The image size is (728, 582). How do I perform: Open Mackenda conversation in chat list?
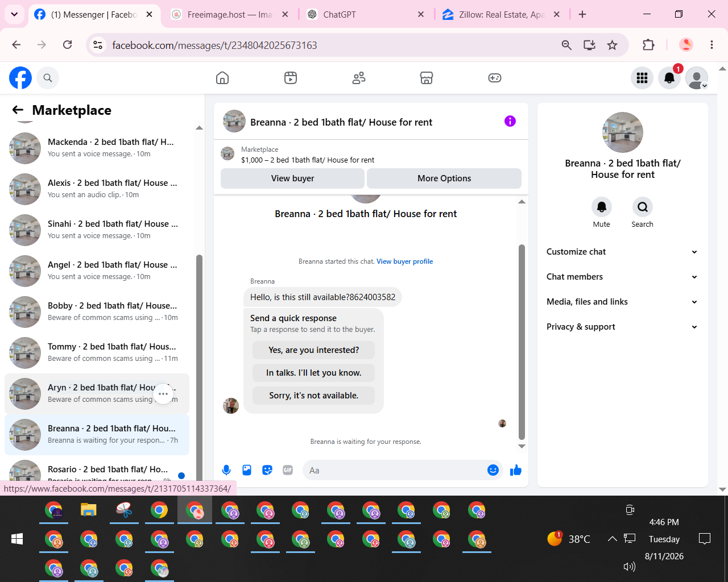[97, 148]
